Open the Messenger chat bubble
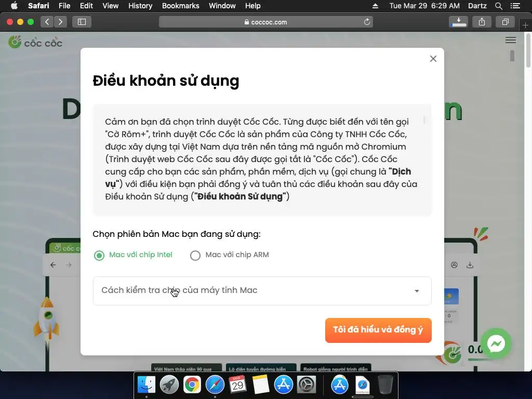 pyautogui.click(x=496, y=343)
